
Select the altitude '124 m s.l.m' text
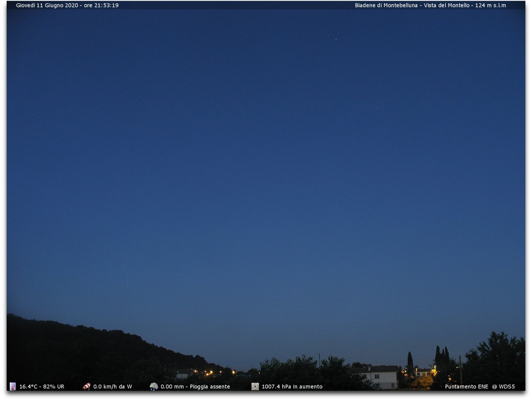(490, 5)
